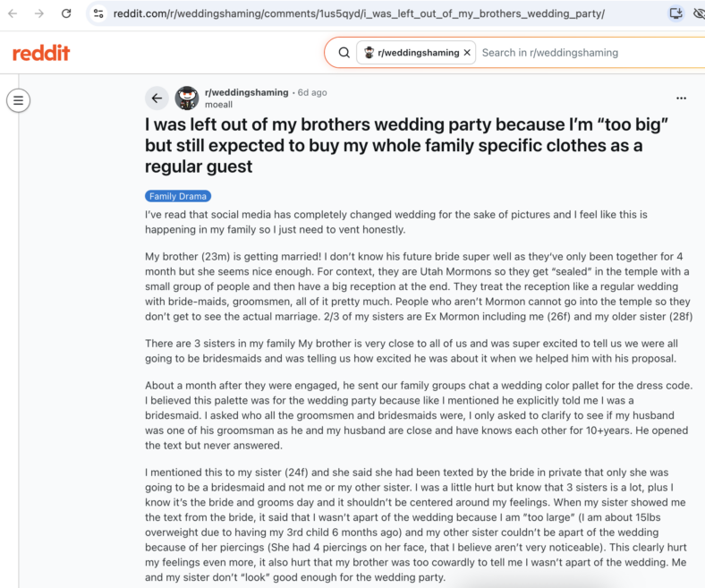Remove r/weddingshaming filter from search
Image resolution: width=705 pixels, height=588 pixels.
[x=467, y=53]
